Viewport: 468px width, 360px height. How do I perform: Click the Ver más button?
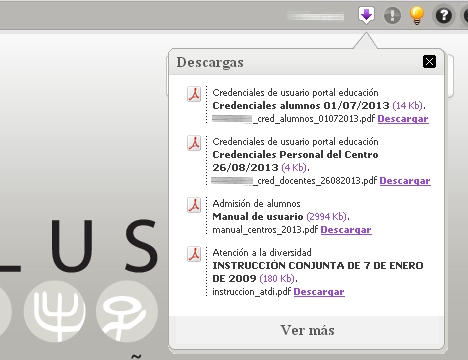[x=307, y=330]
